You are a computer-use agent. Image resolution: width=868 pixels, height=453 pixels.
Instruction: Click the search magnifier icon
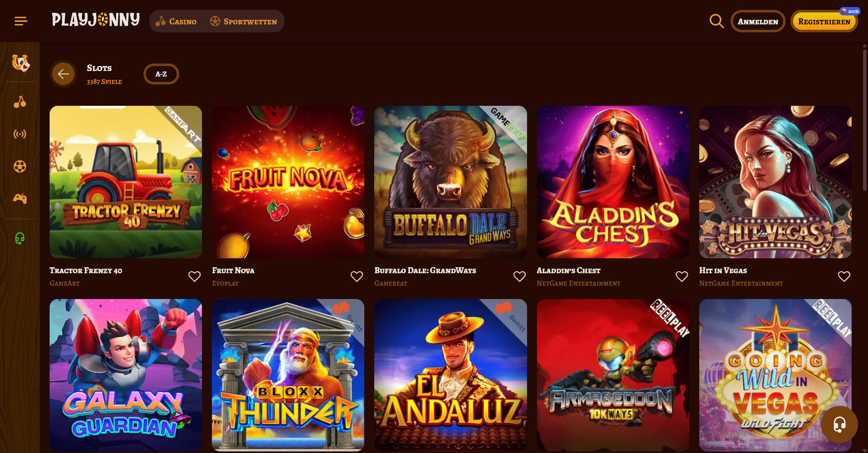pyautogui.click(x=716, y=21)
